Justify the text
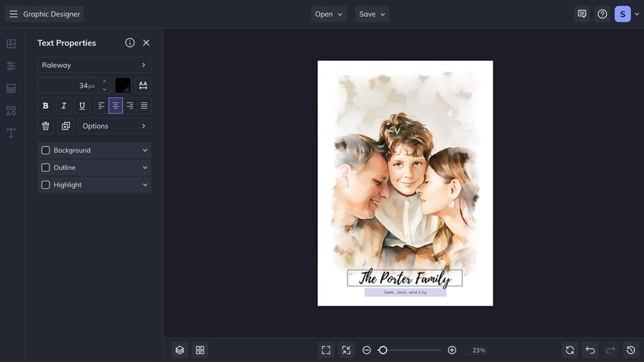This screenshot has width=644, height=362. tap(144, 106)
